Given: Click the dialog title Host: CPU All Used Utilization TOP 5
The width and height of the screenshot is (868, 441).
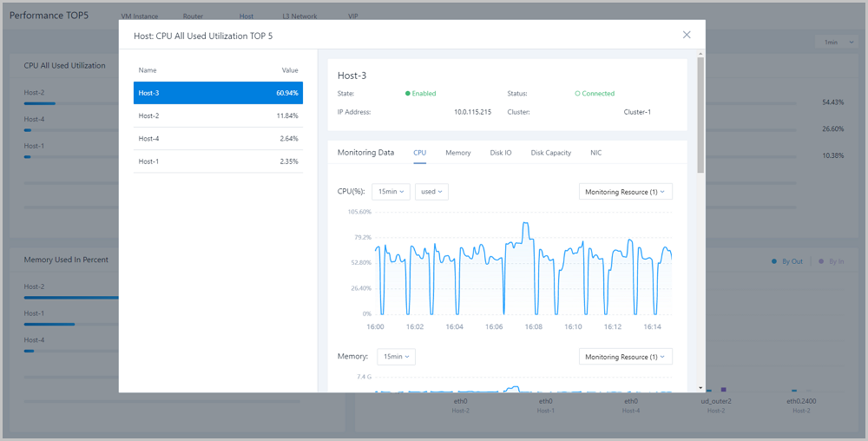Looking at the screenshot, I should [x=203, y=36].
